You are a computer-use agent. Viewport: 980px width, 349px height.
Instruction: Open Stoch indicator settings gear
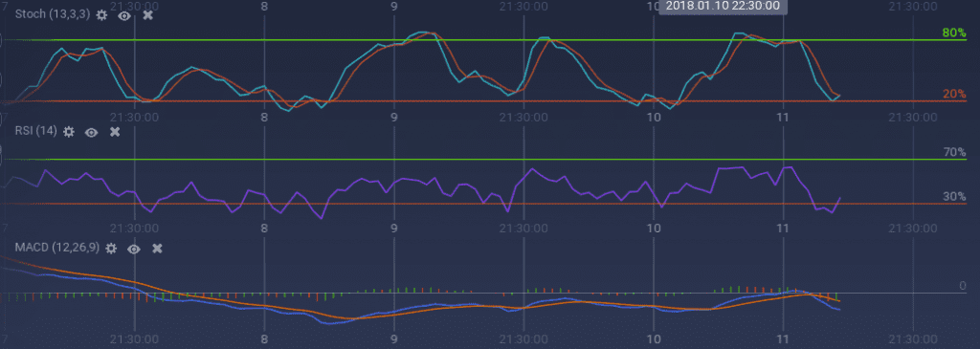101,15
